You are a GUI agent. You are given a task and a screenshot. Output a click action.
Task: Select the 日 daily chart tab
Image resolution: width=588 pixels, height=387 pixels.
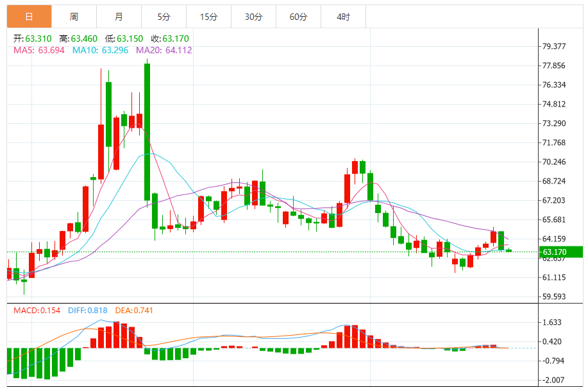click(29, 17)
